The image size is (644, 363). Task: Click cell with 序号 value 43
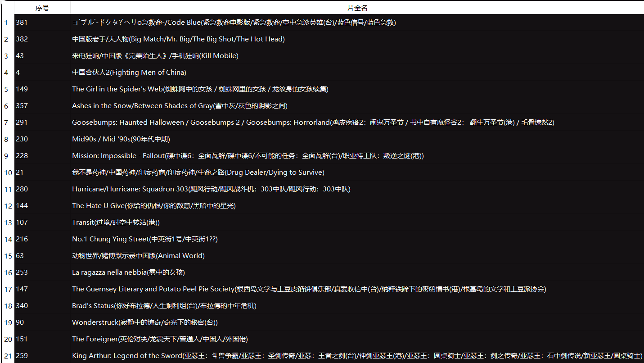tap(42, 56)
